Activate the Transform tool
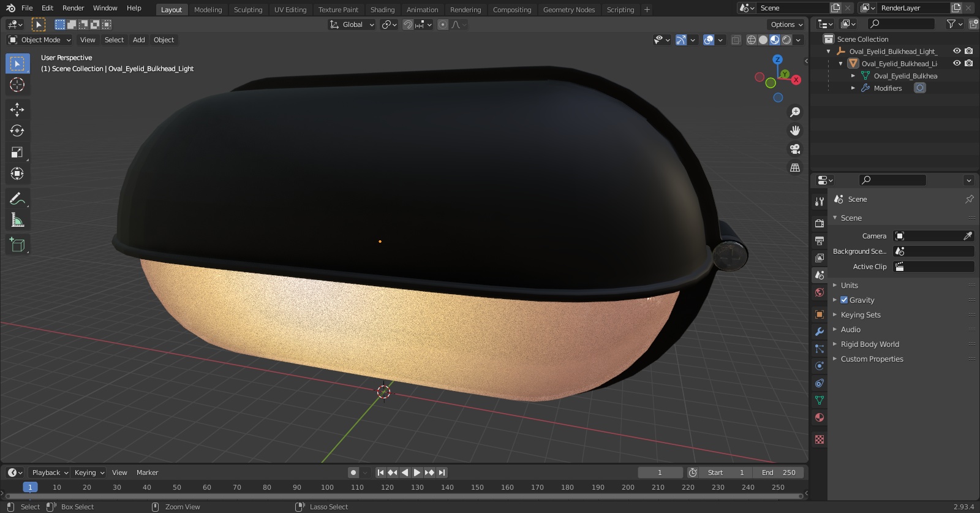 tap(17, 173)
